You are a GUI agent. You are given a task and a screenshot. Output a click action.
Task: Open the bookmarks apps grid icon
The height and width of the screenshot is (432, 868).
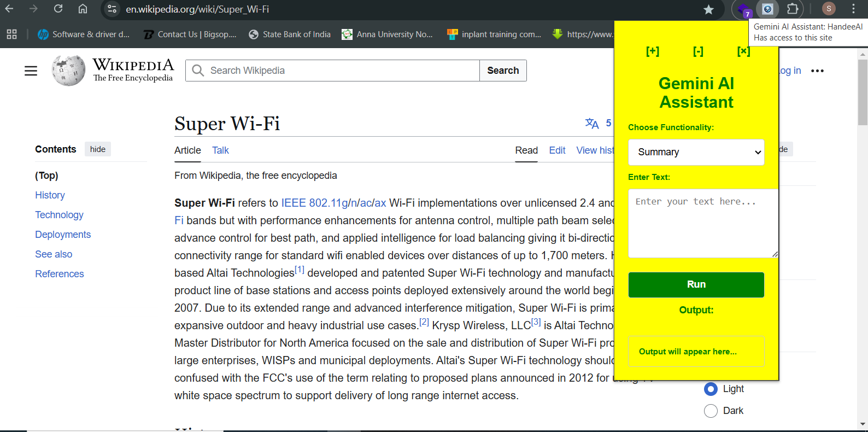click(x=11, y=34)
